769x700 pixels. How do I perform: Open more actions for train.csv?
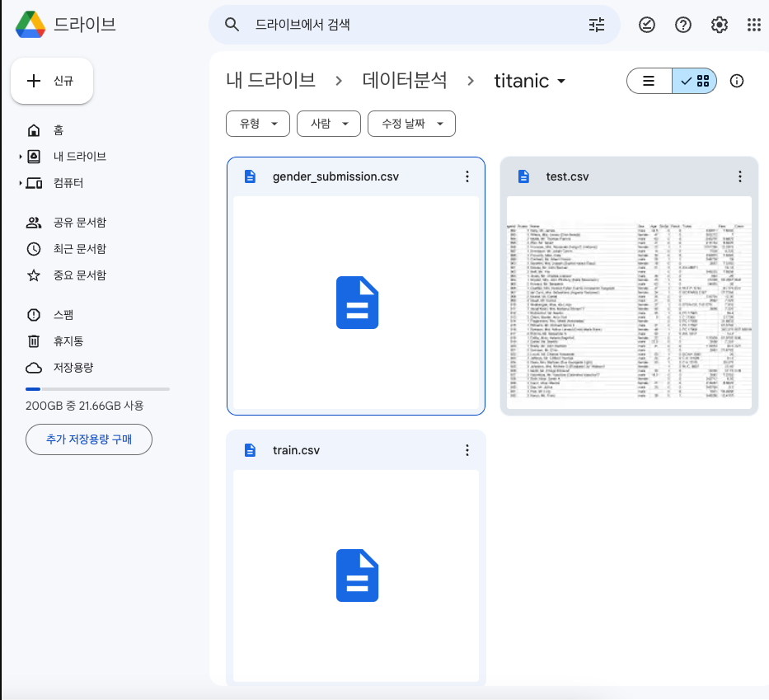coord(467,450)
